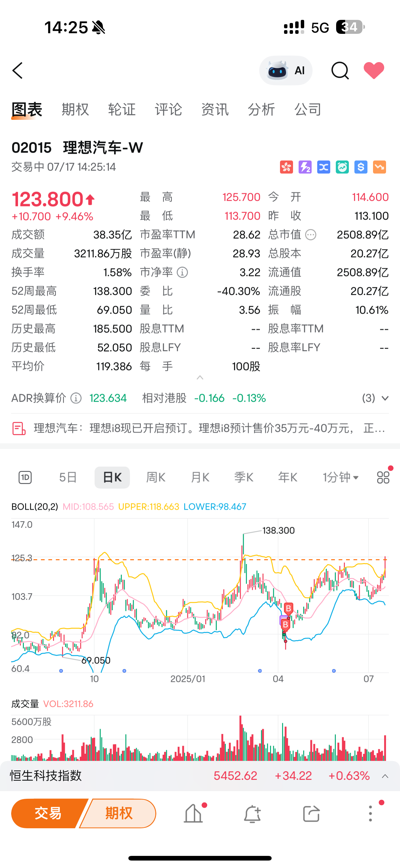Image resolution: width=400 pixels, height=868 pixels.
Task: Expand the ADR related quotes list
Action: click(376, 398)
